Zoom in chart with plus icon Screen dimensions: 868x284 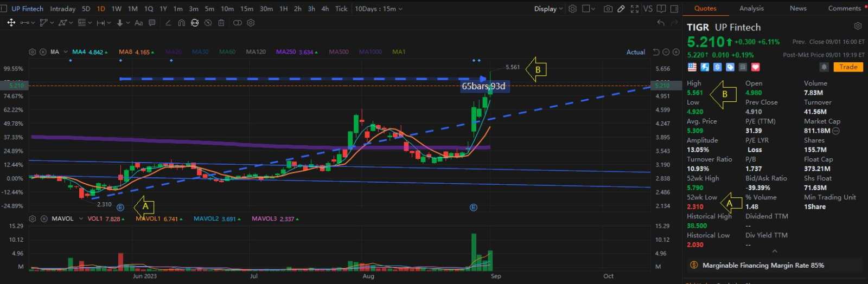click(x=676, y=52)
